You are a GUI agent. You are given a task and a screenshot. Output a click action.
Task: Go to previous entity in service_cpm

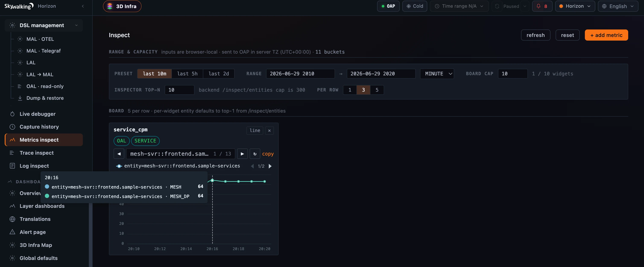point(119,154)
